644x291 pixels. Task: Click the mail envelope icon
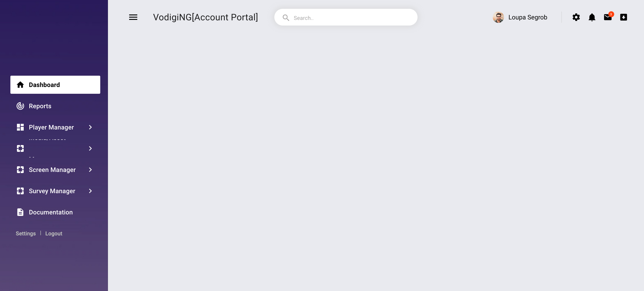607,17
